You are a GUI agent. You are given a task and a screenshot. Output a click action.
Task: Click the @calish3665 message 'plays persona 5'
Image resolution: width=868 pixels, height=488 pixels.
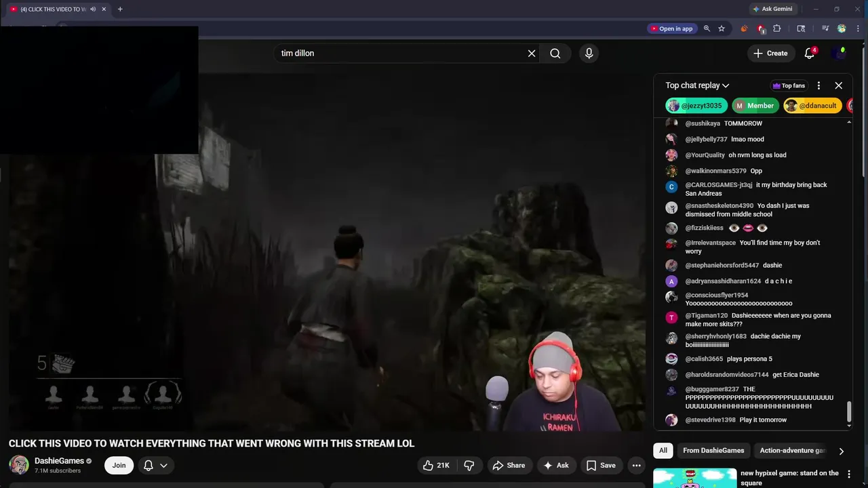click(x=749, y=359)
